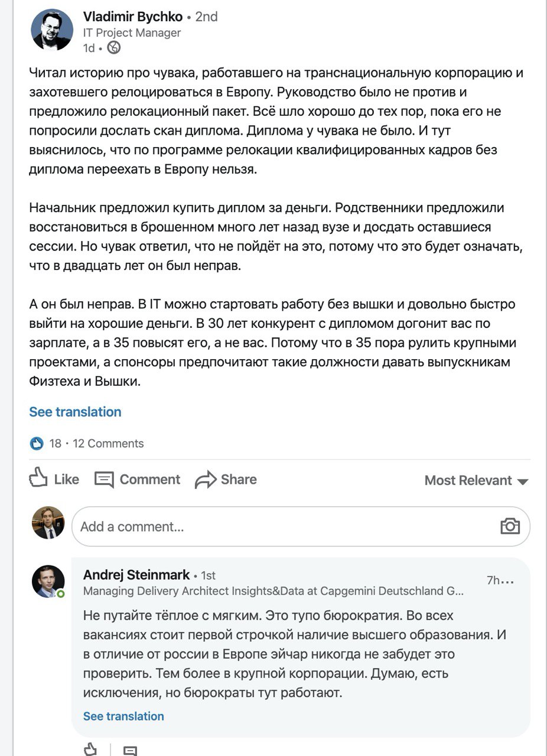This screenshot has width=547, height=756.
Task: Like Andrej Steinmark's comment with the thumbs-up icon
Action: click(x=90, y=749)
